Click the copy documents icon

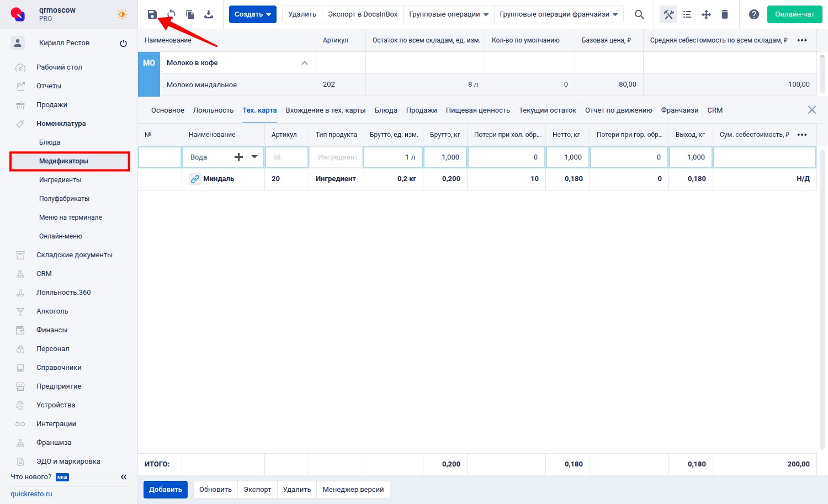(190, 14)
